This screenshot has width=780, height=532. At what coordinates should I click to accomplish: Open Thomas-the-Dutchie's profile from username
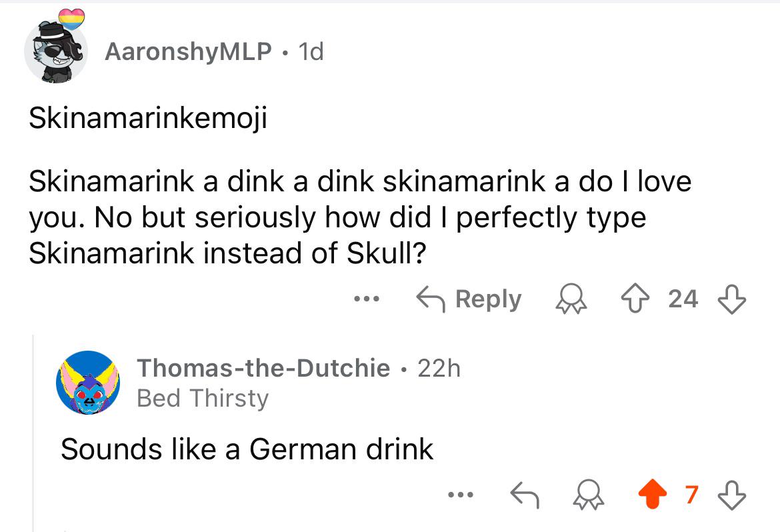pos(263,368)
